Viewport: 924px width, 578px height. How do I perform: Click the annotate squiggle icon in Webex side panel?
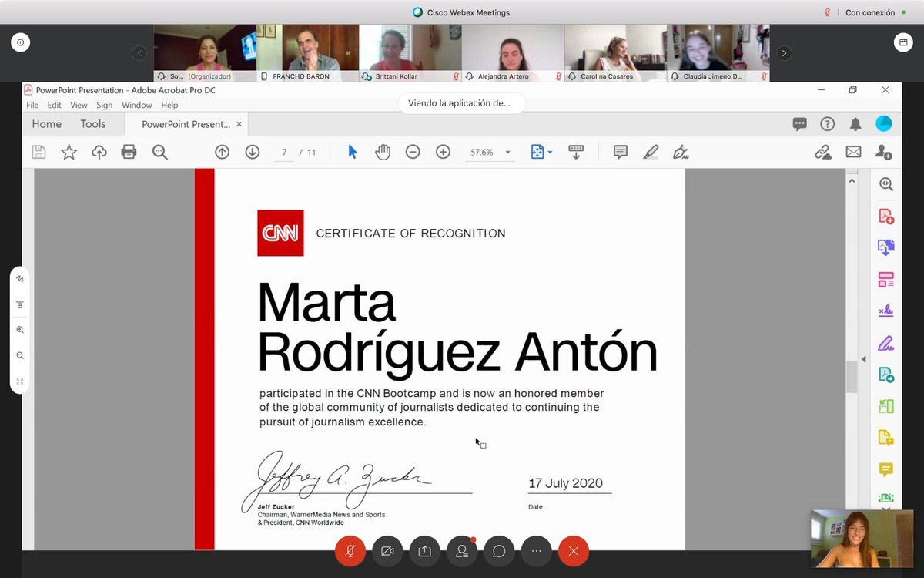(20, 278)
